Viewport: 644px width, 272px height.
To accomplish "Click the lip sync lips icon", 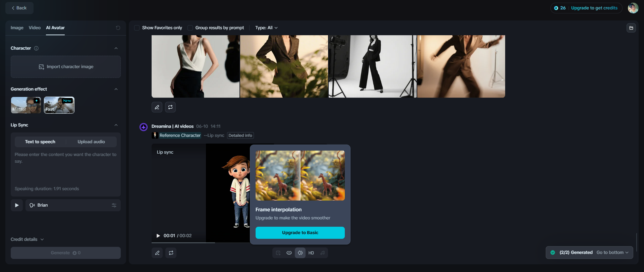I will tap(289, 253).
